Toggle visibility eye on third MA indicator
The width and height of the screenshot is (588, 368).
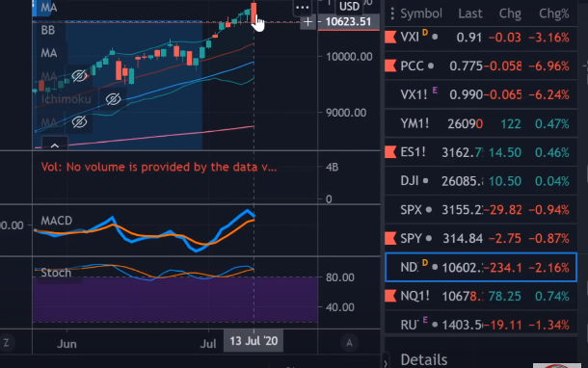tap(79, 76)
